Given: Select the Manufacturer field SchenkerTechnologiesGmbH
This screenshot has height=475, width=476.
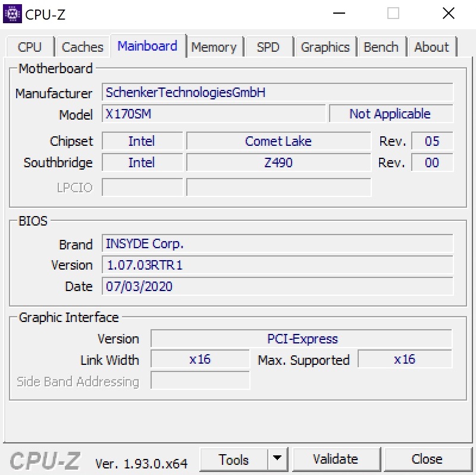Looking at the screenshot, I should click(x=277, y=92).
